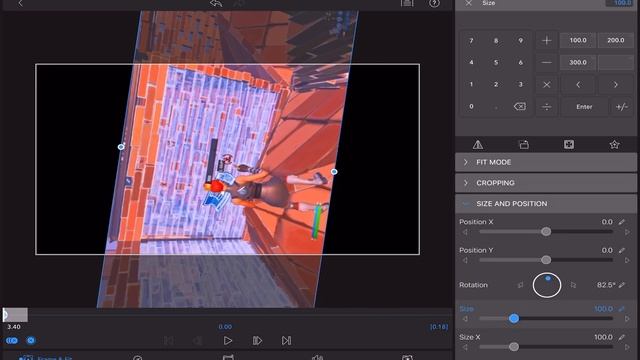Jump to the next keyframe or end
This screenshot has width=640, height=360.
point(287,340)
